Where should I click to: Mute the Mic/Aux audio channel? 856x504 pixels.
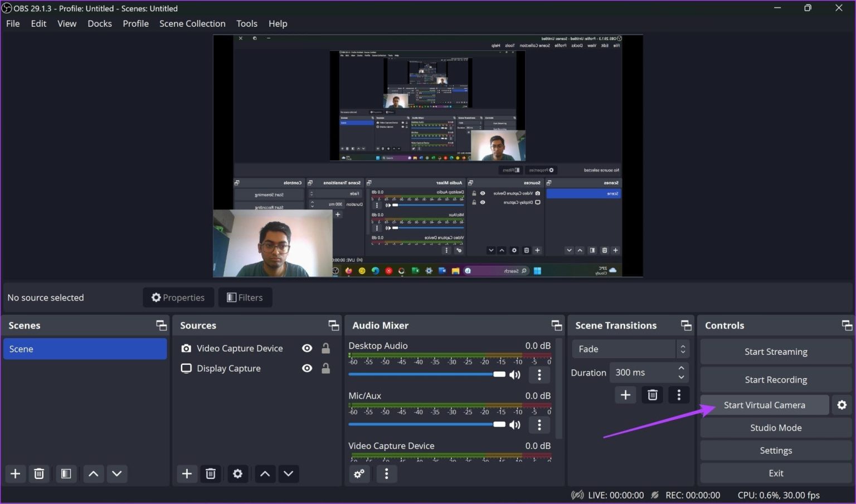pos(514,424)
